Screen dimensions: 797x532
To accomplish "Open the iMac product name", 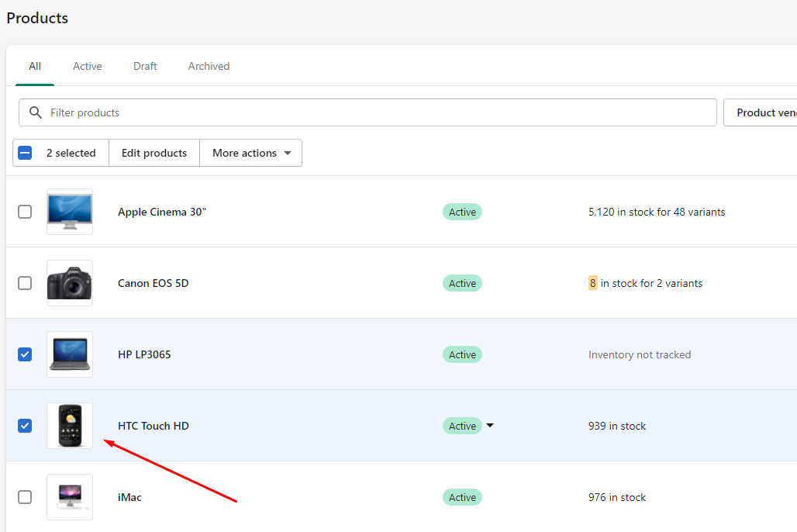I will [129, 497].
